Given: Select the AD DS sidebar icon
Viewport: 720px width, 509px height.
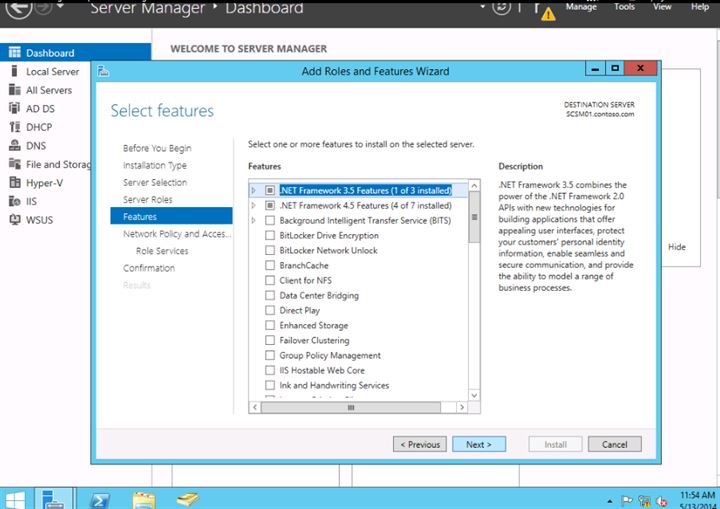Looking at the screenshot, I should (x=15, y=108).
